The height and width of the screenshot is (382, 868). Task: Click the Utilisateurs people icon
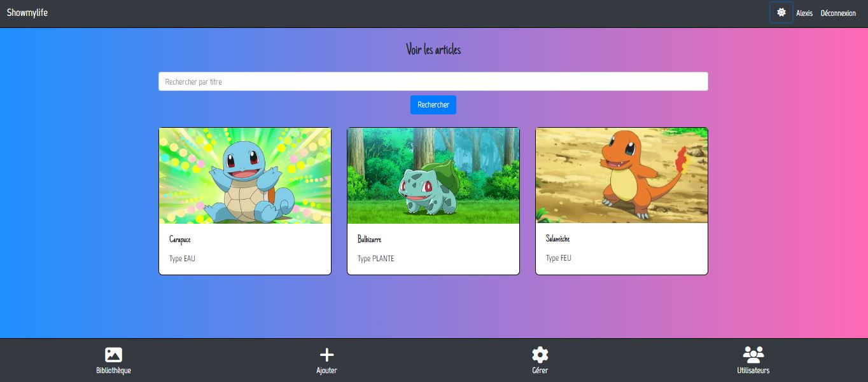click(x=753, y=355)
